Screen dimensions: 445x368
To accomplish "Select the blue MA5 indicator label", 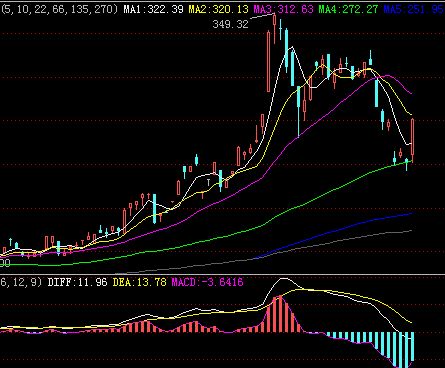I will coord(414,9).
